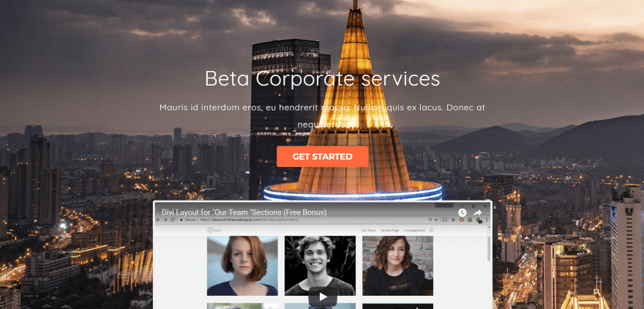Image resolution: width=644 pixels, height=309 pixels.
Task: Click the woman by brick wall photo
Action: (x=397, y=266)
